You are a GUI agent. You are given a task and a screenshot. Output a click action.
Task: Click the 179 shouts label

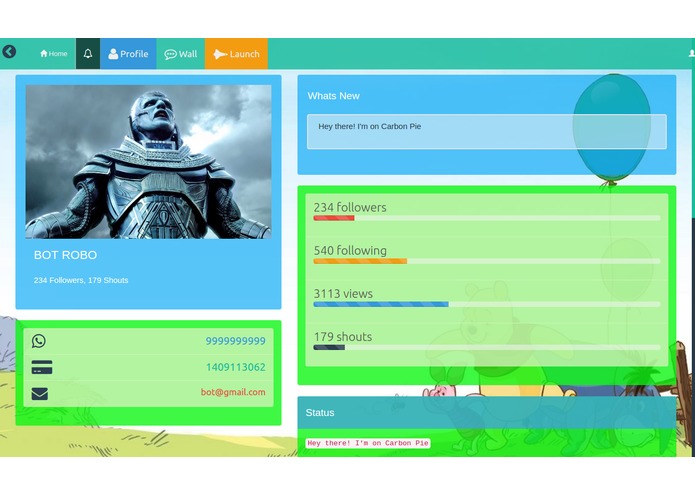coord(343,337)
